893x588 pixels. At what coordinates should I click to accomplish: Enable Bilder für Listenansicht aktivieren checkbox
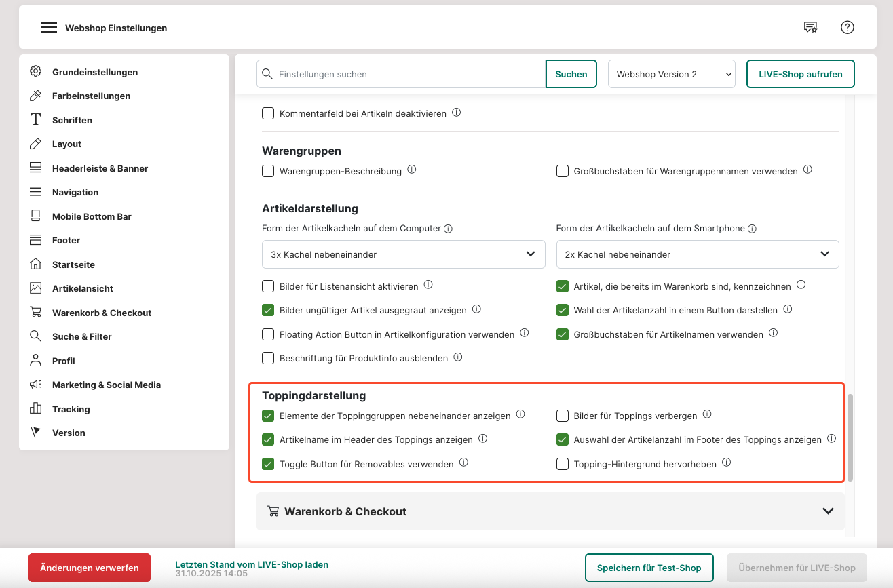(x=268, y=286)
